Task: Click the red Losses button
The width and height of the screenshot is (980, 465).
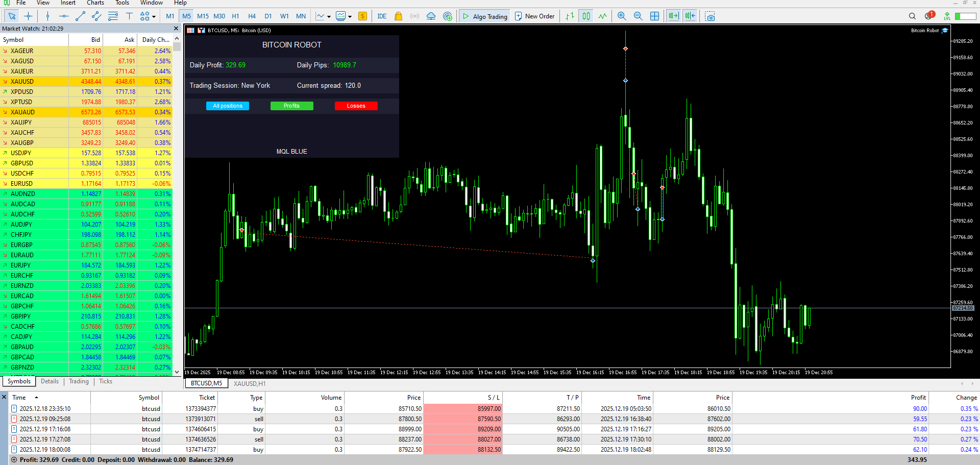Action: coord(356,106)
